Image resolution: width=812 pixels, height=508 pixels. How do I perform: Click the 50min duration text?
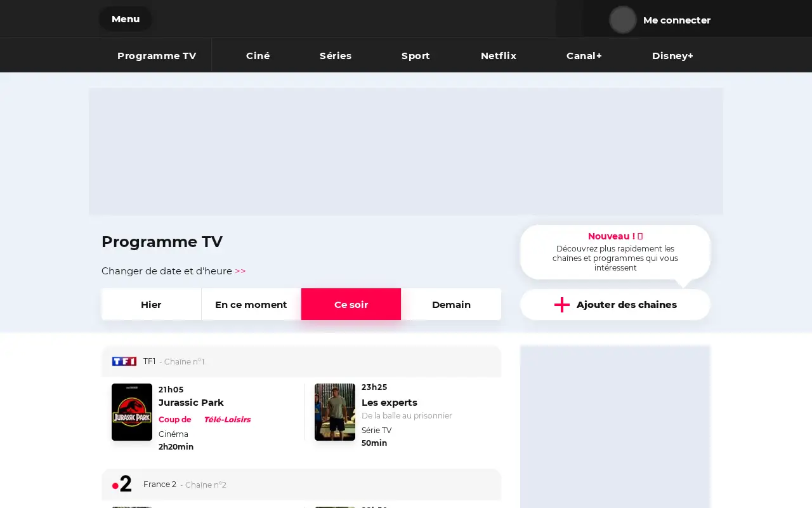point(374,443)
